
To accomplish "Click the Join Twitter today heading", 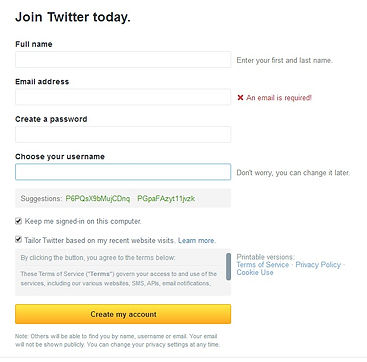I will point(73,17).
